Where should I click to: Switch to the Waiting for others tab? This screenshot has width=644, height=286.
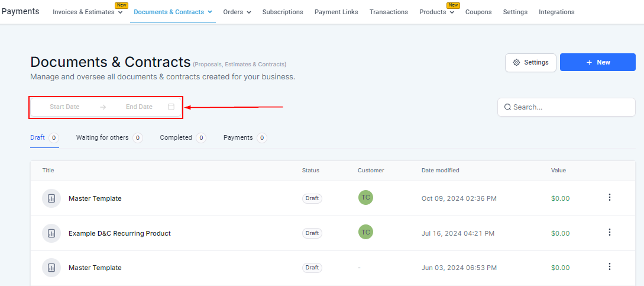[x=102, y=137]
